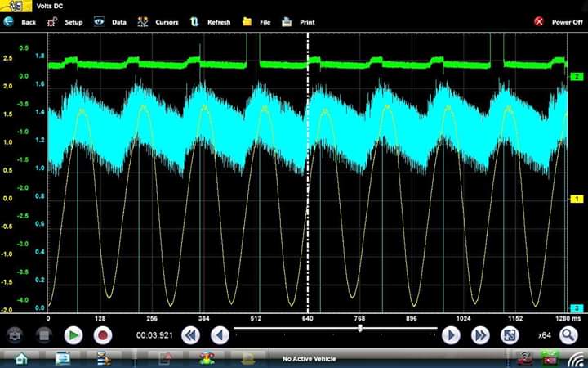Image resolution: width=588 pixels, height=368 pixels.
Task: Go to Home in the bottom bar
Action: pyautogui.click(x=20, y=358)
